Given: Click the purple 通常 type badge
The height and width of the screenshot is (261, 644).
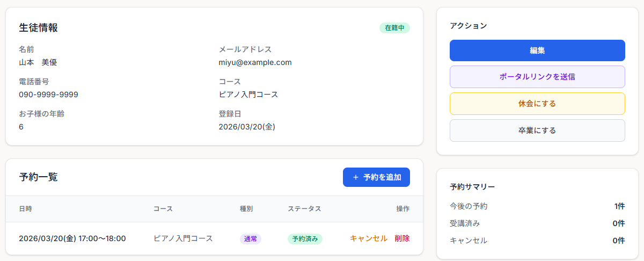Looking at the screenshot, I should click(250, 239).
